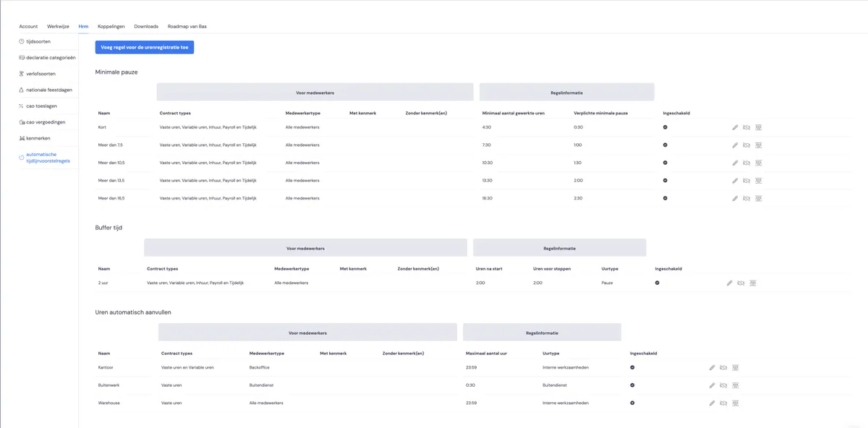The width and height of the screenshot is (868, 428).
Task: Click the crossed-out middle icon for Meer dan 16,5
Action: click(x=746, y=198)
